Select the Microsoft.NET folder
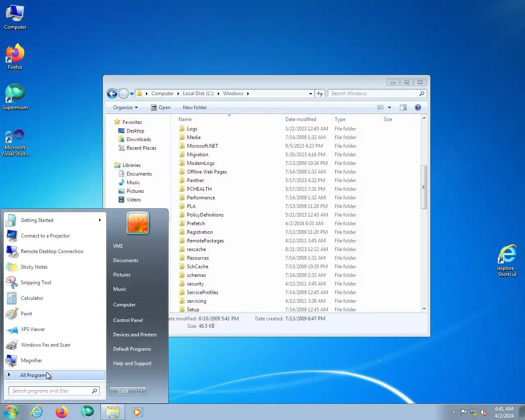This screenshot has width=525, height=420. coord(202,146)
